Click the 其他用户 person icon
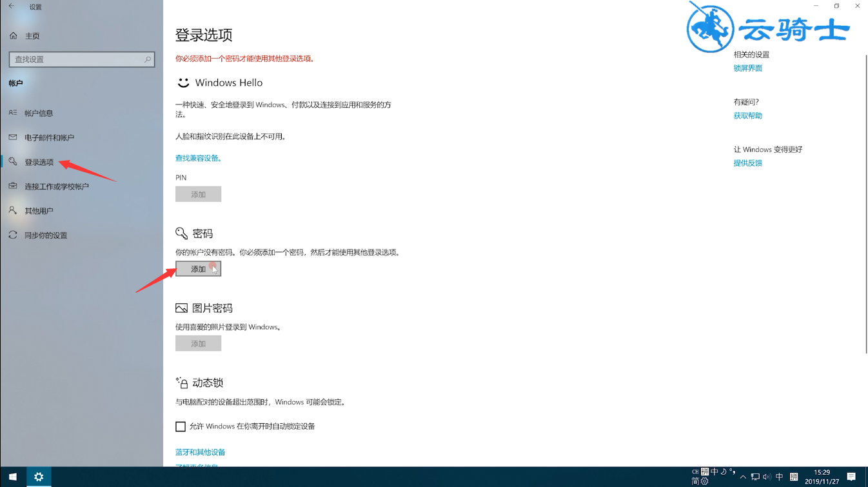The width and height of the screenshot is (868, 487). click(x=13, y=210)
